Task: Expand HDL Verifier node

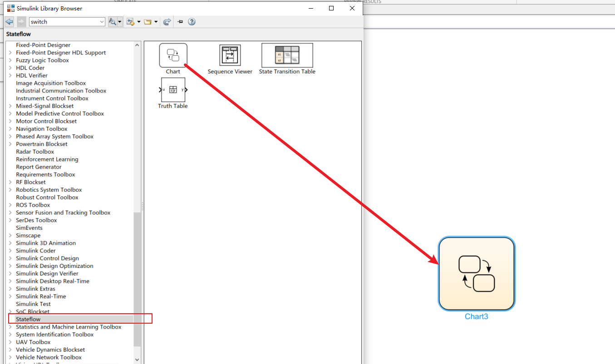Action: (10, 75)
